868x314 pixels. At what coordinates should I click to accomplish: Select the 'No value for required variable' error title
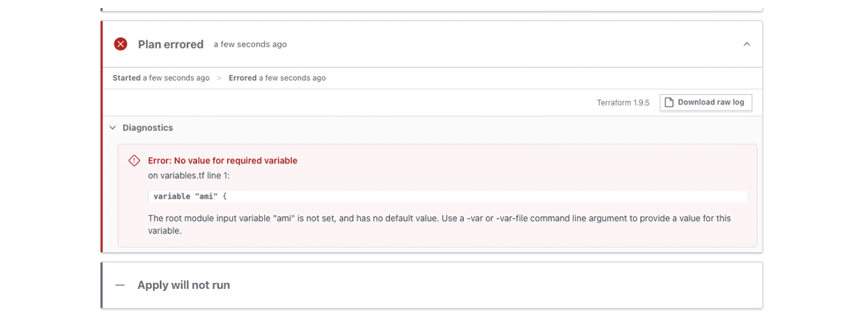point(222,160)
